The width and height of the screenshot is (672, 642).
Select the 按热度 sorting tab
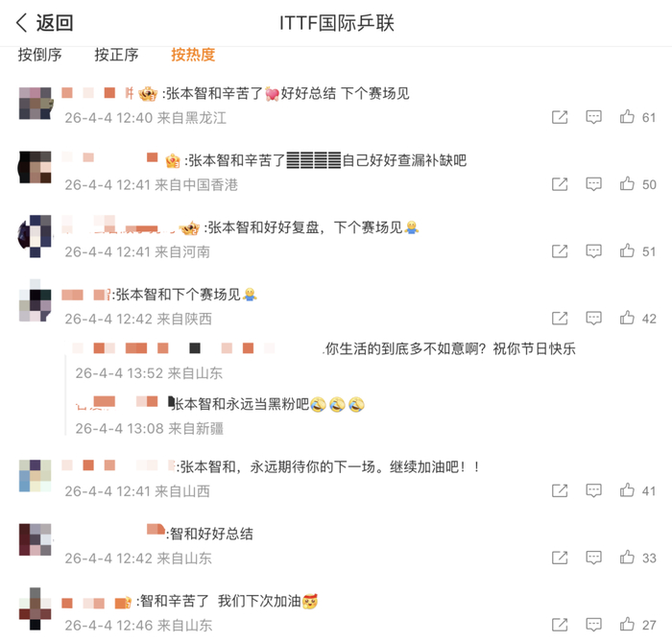click(x=193, y=55)
